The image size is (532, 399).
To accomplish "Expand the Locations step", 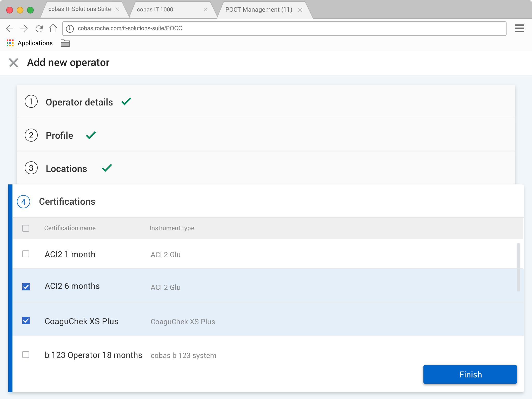I will [66, 169].
